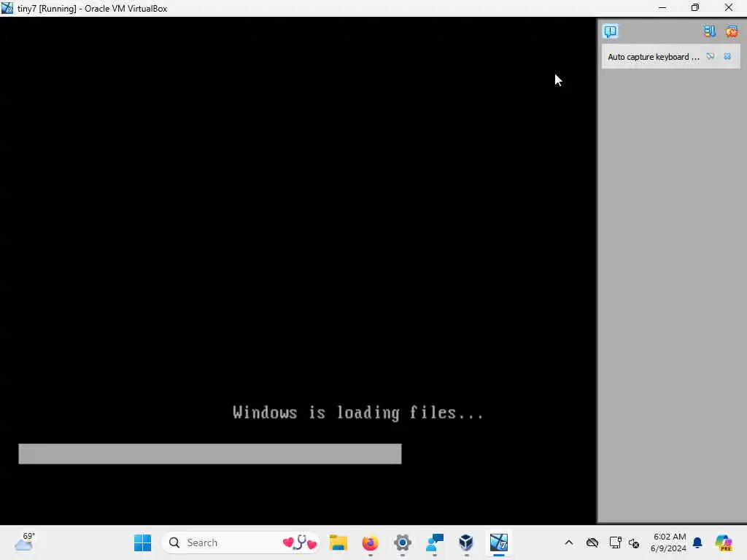The image size is (747, 560).
Task: Click the hearts and stethoscope search highlight icon
Action: point(300,542)
